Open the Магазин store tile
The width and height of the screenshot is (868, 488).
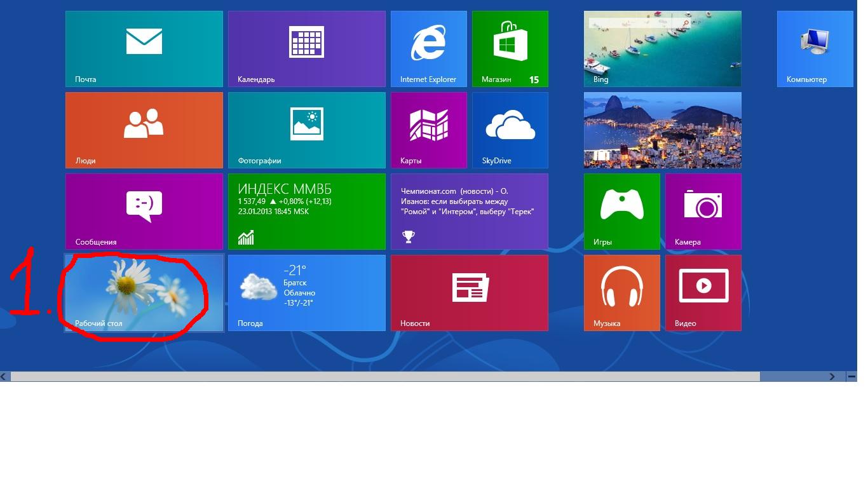coord(510,49)
